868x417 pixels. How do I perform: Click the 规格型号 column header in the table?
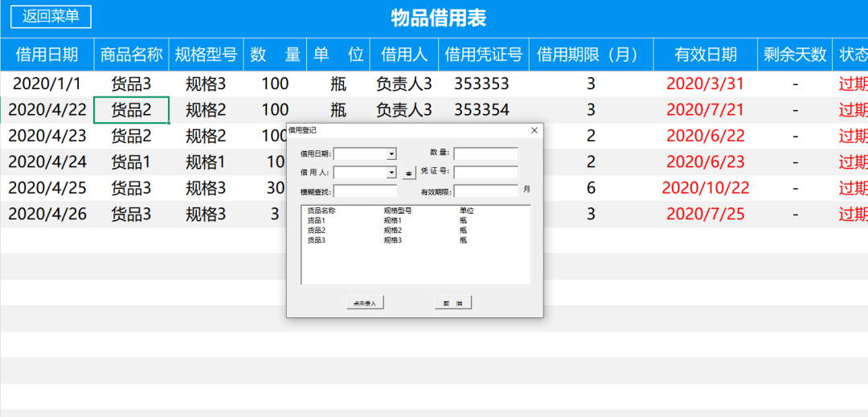click(x=206, y=55)
